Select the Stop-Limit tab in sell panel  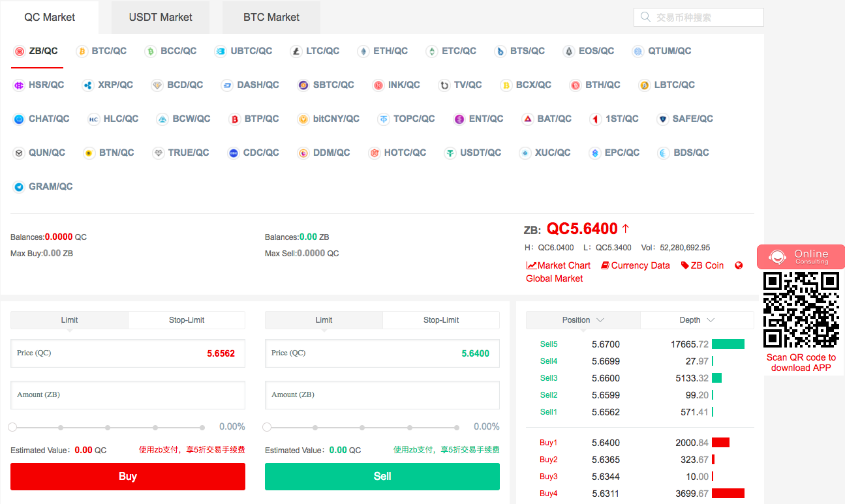pyautogui.click(x=441, y=320)
